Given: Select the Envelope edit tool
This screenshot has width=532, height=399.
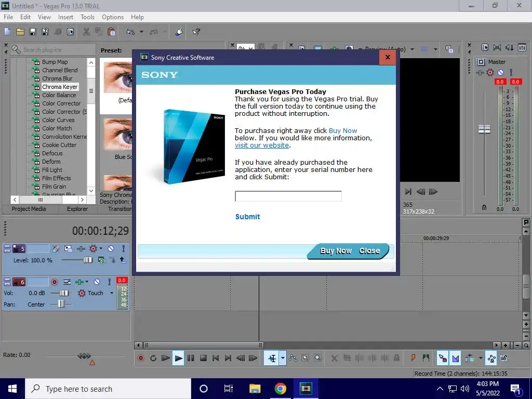Looking at the screenshot, I should click(293, 358).
